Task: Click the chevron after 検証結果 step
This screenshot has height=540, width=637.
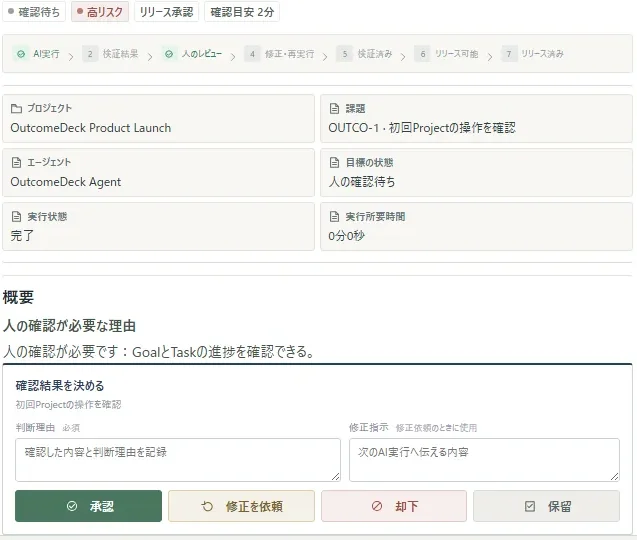Action: (x=150, y=56)
